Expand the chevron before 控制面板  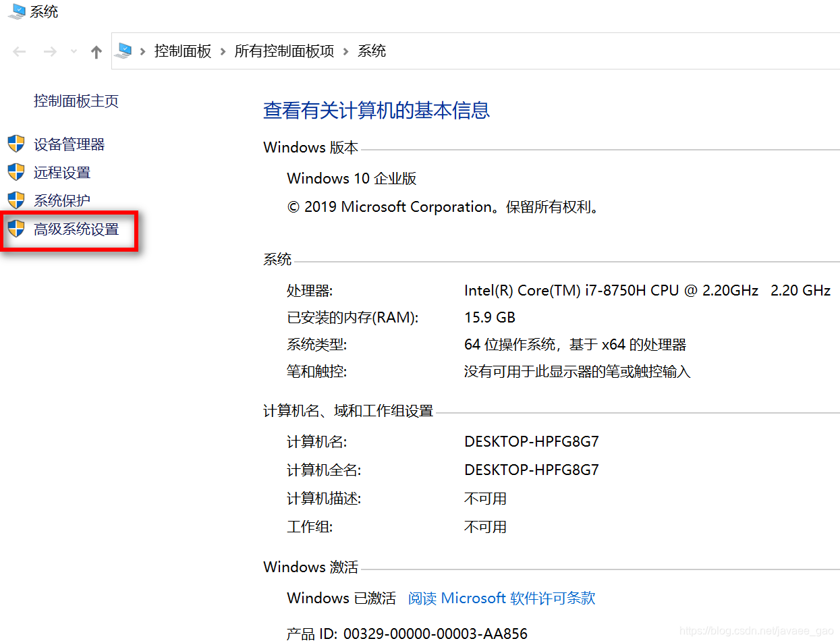[142, 51]
